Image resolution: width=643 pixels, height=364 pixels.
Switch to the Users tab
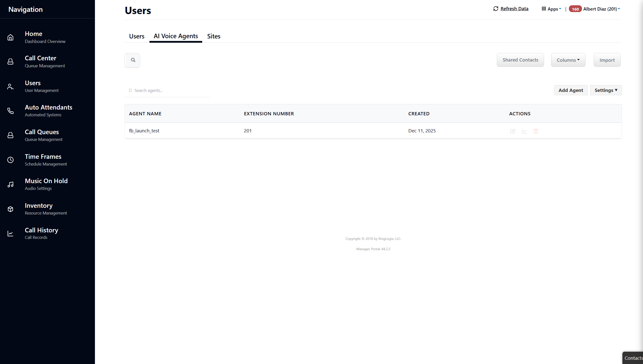[137, 36]
